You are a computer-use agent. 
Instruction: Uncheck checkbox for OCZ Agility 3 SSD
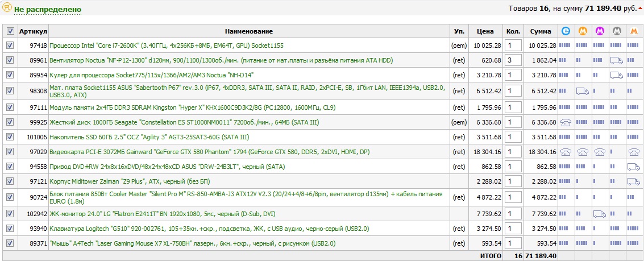[10, 137]
